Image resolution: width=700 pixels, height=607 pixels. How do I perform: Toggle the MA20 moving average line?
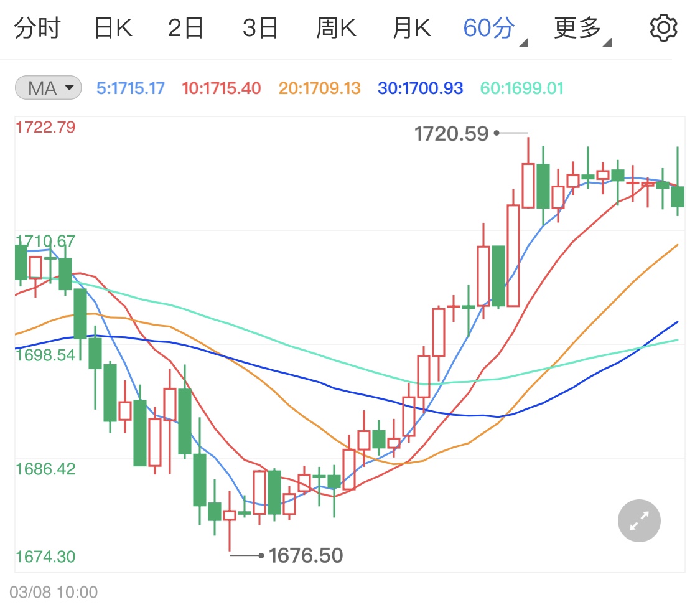[319, 88]
